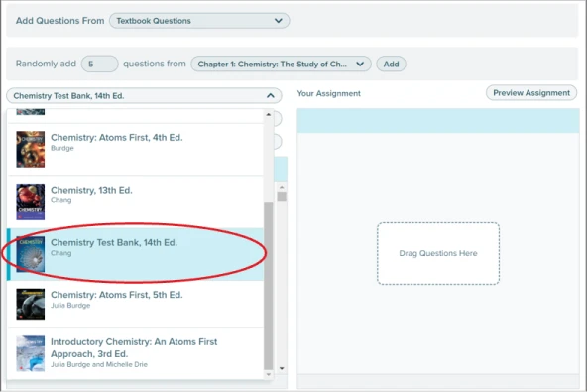Click the question list scrollbar down arrow

(x=282, y=368)
